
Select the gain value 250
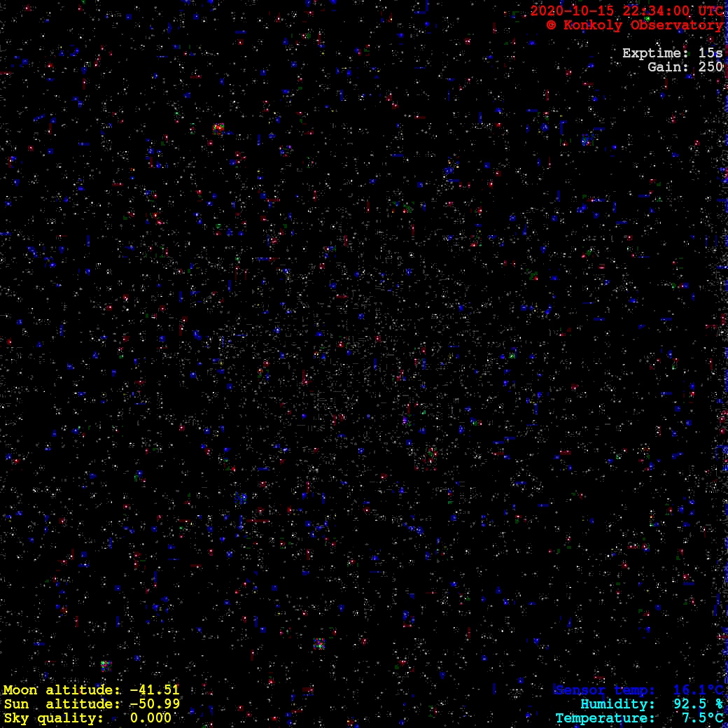click(710, 67)
